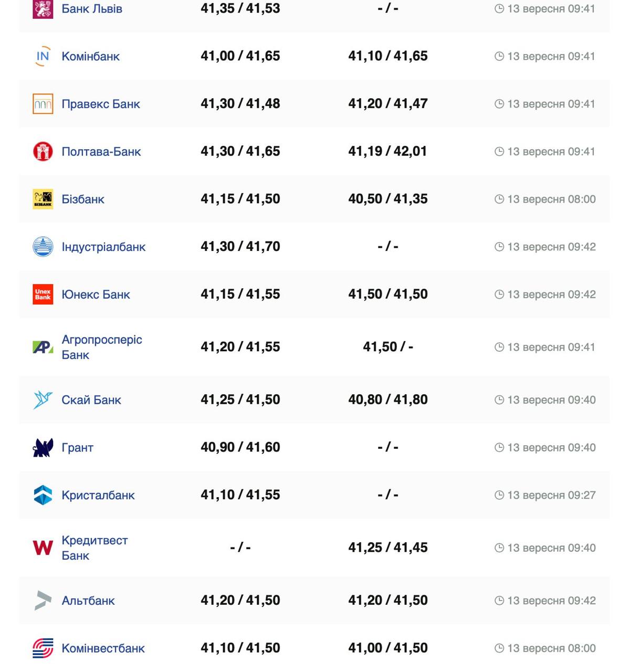Open the Юнекс Банк link
Image resolution: width=619 pixels, height=672 pixels.
(96, 295)
